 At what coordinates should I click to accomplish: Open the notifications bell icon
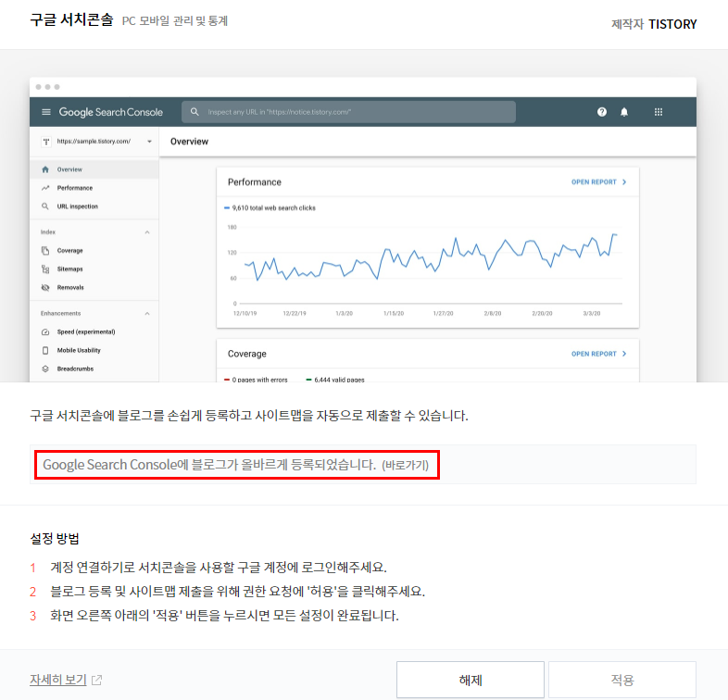point(624,112)
